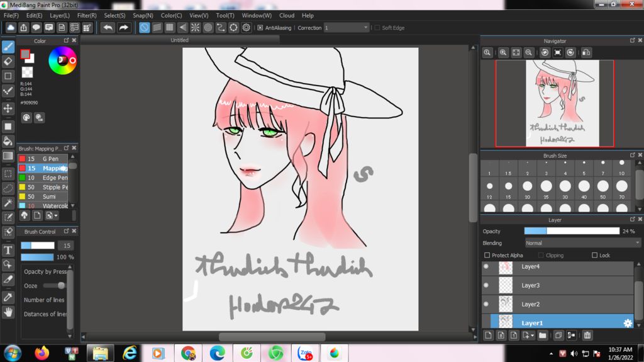Image resolution: width=644 pixels, height=362 pixels.
Task: Enable radial snap guide
Action: point(195,28)
